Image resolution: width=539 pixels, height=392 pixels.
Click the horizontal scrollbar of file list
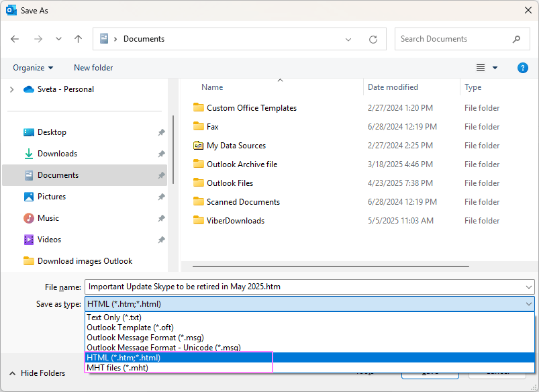click(x=331, y=266)
